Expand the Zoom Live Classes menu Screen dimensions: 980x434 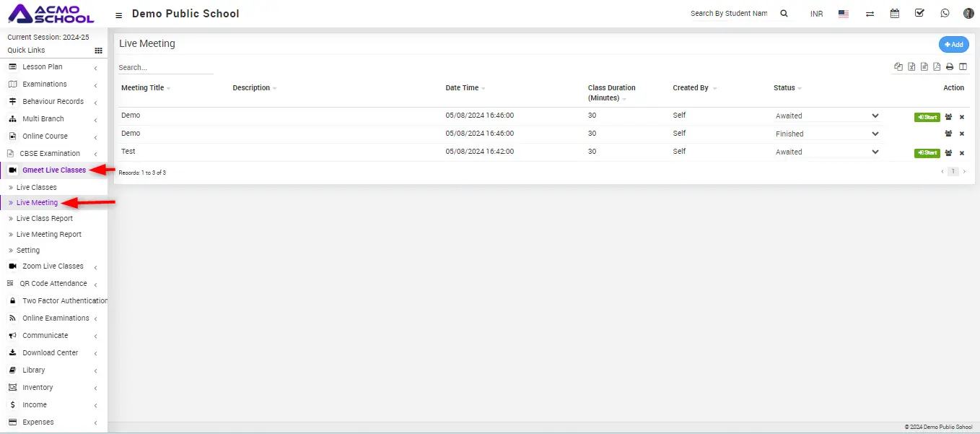pos(53,266)
